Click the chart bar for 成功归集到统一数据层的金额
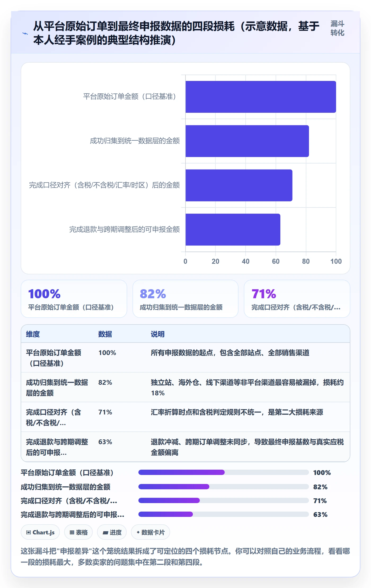 point(247,141)
